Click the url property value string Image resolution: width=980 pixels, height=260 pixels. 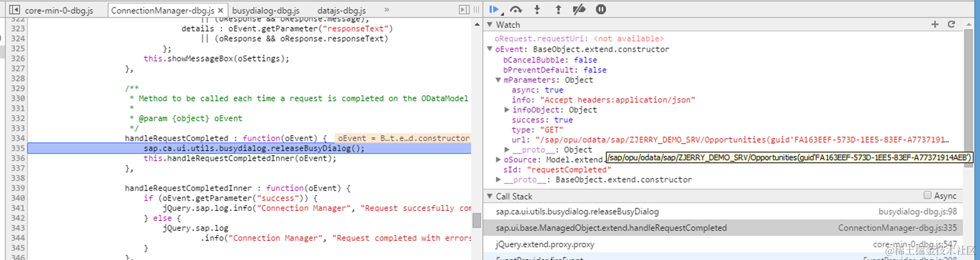point(742,140)
